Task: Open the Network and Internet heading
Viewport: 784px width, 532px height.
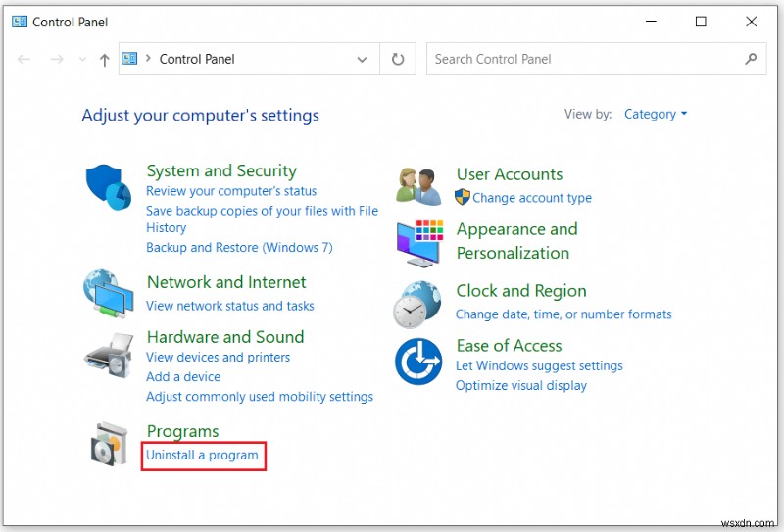Action: click(x=226, y=282)
